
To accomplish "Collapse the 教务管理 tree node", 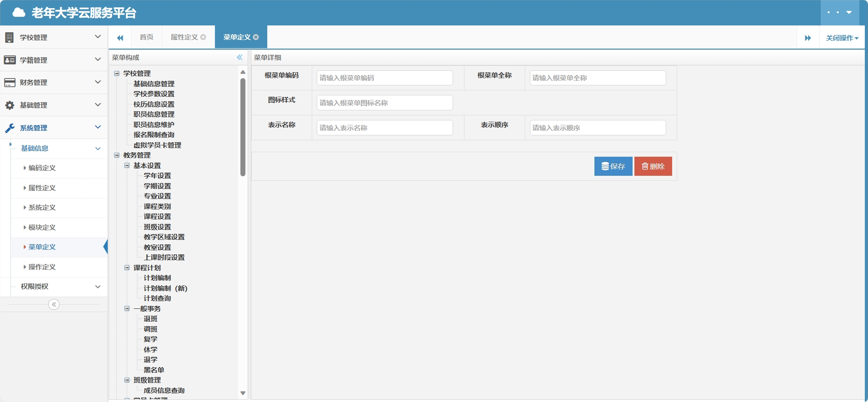I will point(117,155).
